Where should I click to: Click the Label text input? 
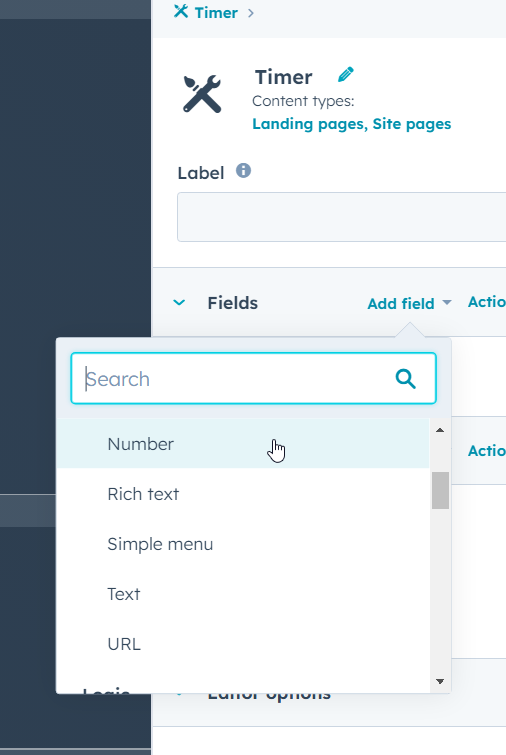point(341,217)
